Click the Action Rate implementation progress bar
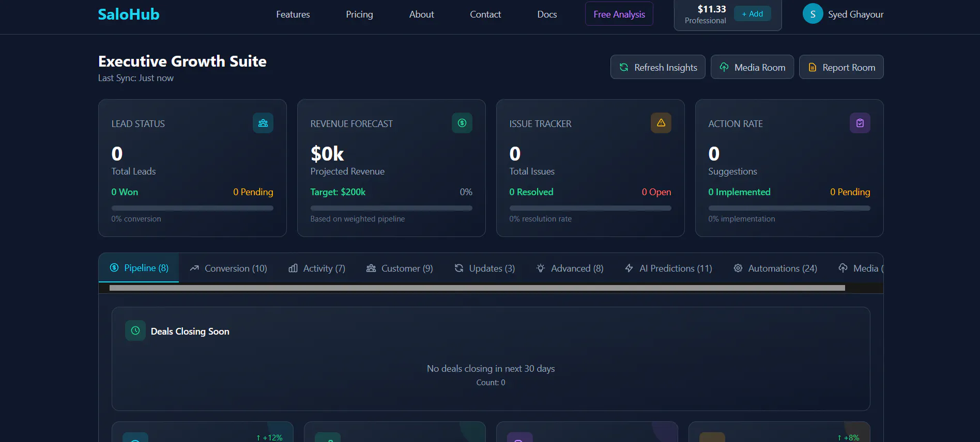 point(789,208)
